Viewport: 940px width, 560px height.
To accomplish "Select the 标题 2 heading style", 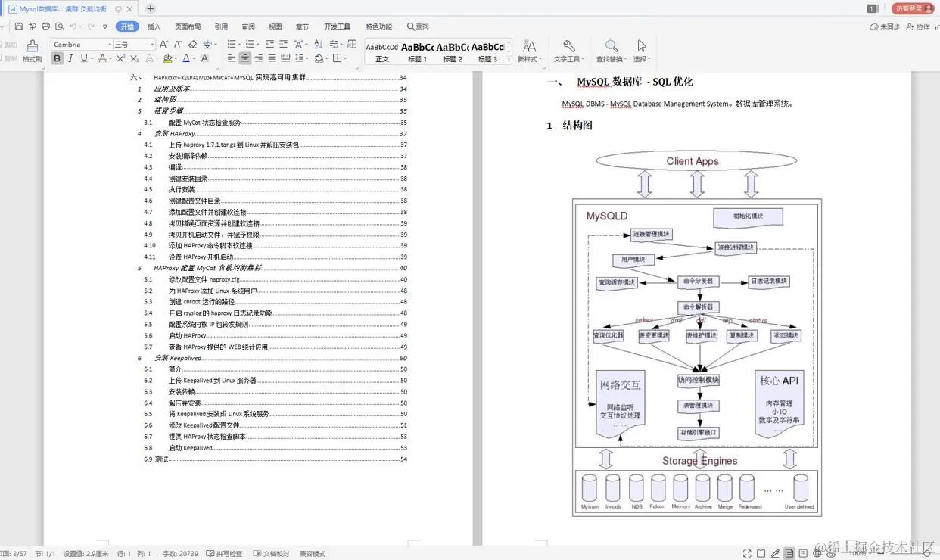I will pos(453,52).
